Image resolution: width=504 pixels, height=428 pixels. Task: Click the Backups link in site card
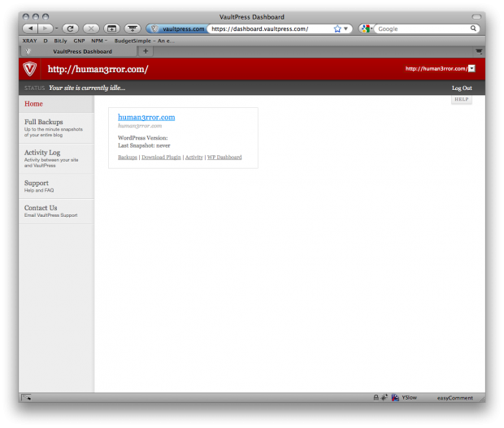point(128,157)
